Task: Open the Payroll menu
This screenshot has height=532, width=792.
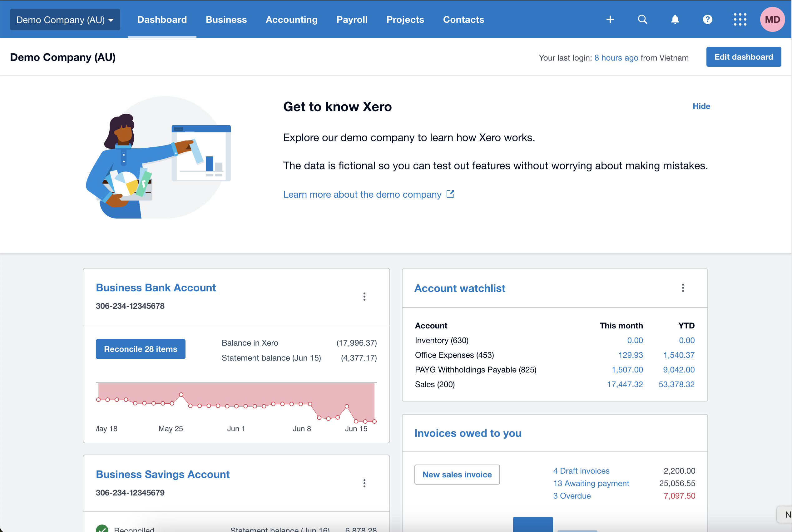Action: click(x=352, y=19)
